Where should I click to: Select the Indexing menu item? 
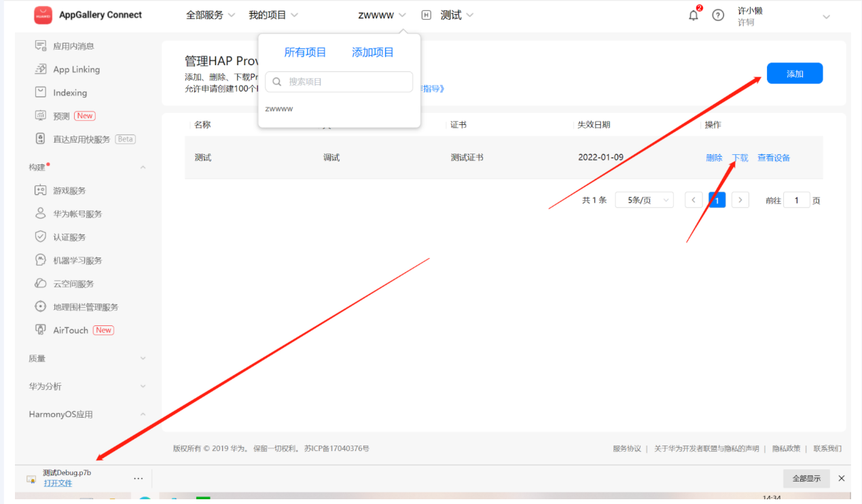click(x=70, y=92)
